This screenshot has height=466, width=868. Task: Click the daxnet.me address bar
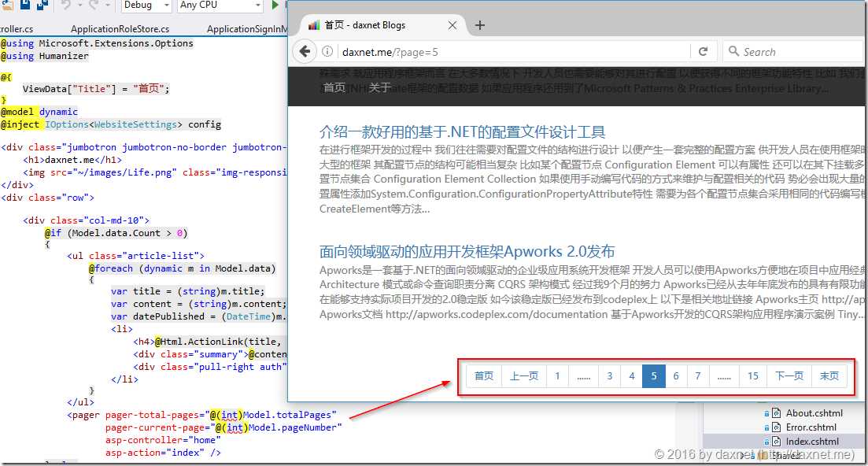512,52
